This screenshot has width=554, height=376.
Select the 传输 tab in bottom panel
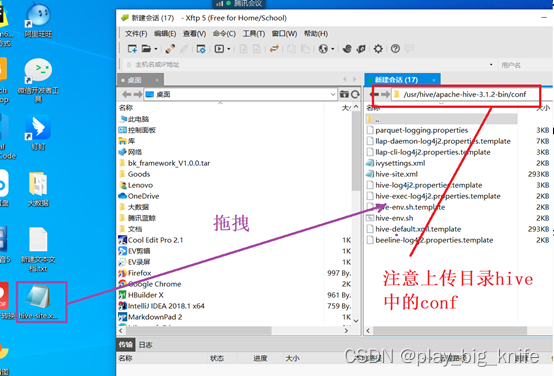125,345
